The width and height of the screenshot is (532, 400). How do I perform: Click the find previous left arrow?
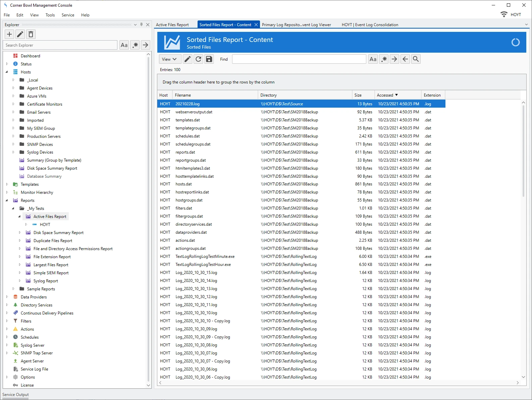click(405, 59)
